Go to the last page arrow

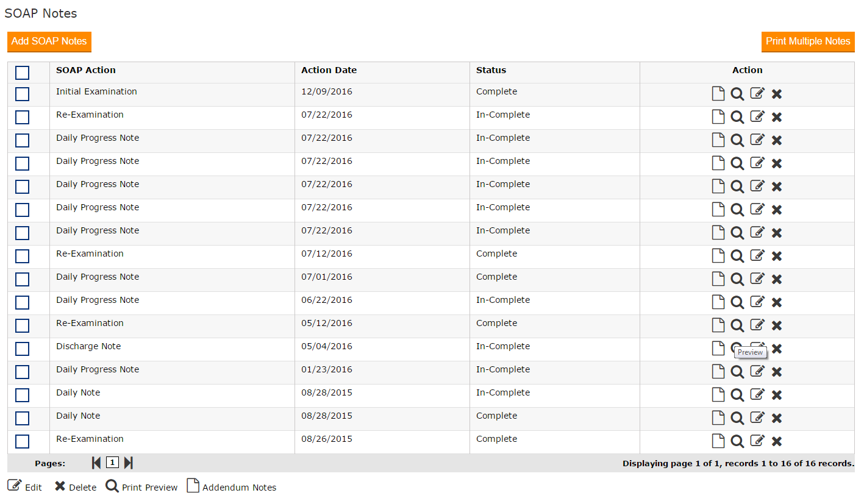click(128, 463)
